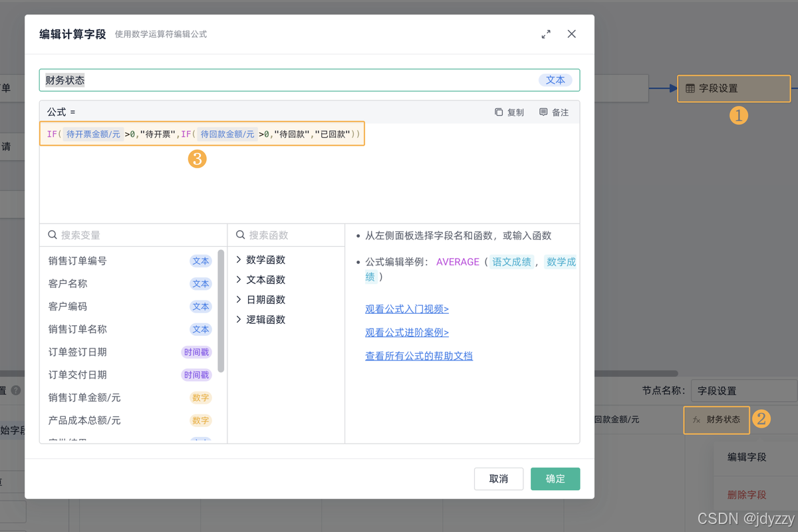Screen dimensions: 798x532
Task: Expand the 数学函数 category
Action: click(x=261, y=259)
